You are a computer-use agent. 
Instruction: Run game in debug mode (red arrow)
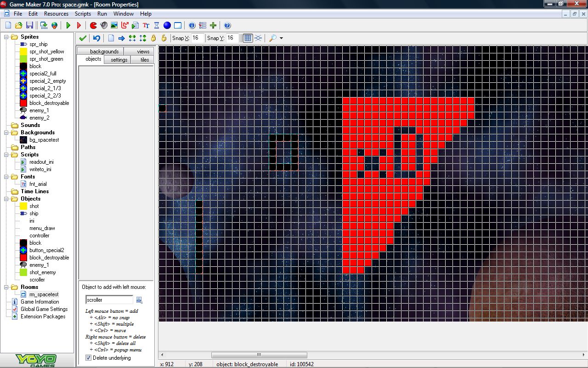[x=79, y=26]
